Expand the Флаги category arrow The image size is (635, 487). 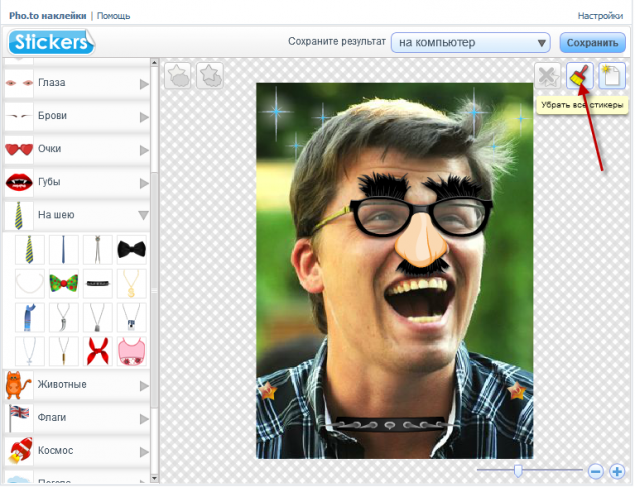tap(144, 419)
